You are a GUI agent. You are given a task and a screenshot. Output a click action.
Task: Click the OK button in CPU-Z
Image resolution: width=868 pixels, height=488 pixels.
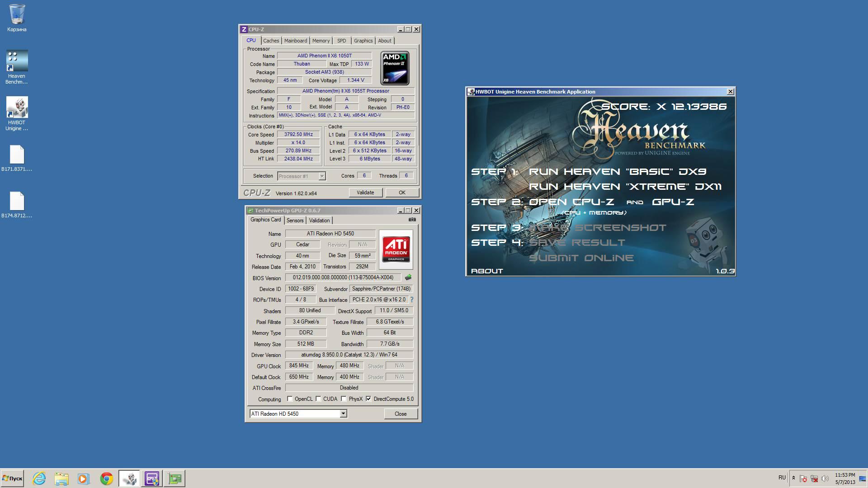tap(402, 192)
